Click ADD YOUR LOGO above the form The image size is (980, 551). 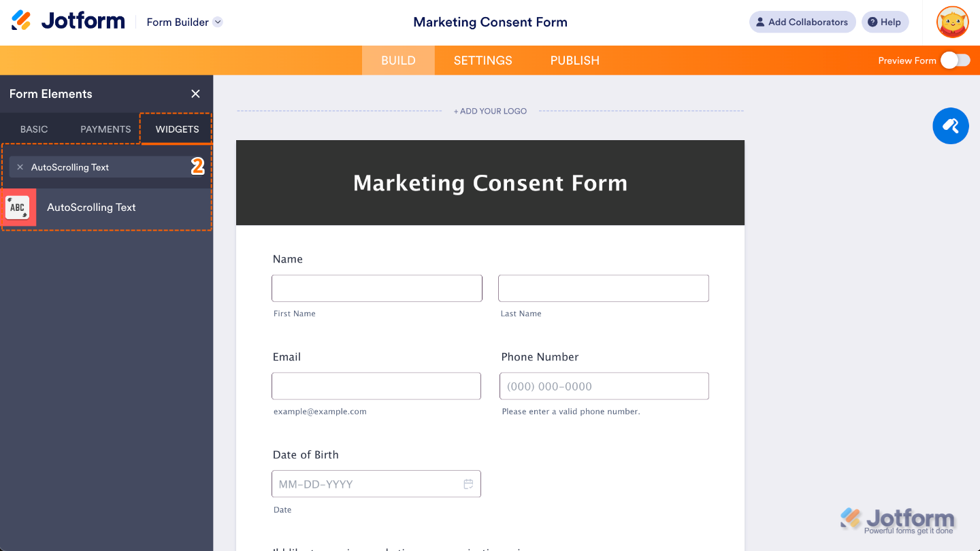pyautogui.click(x=490, y=110)
